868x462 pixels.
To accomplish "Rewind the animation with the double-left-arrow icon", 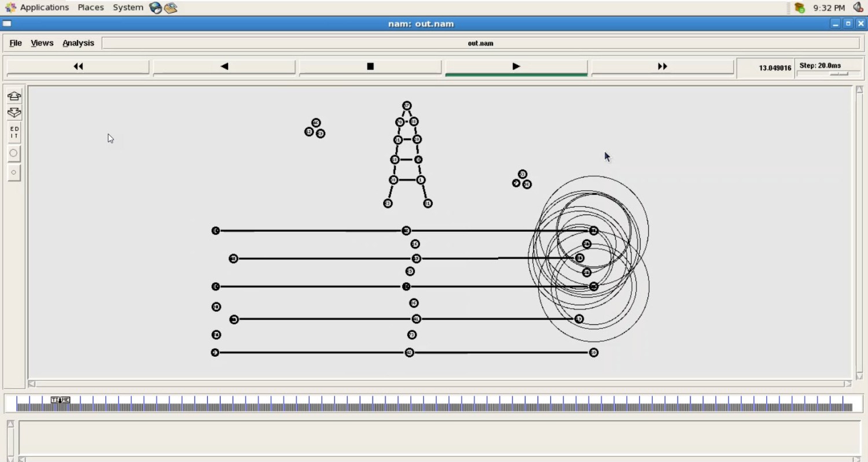I will 78,66.
